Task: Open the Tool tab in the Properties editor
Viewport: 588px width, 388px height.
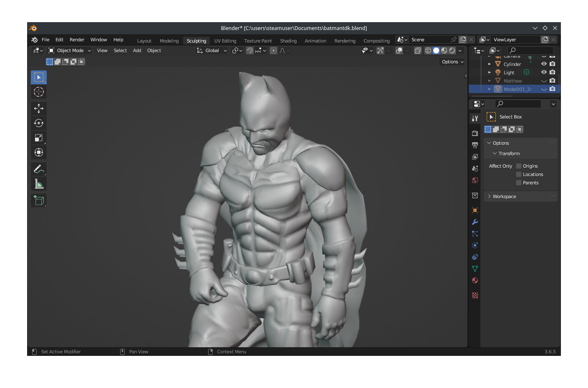Action: pyautogui.click(x=475, y=118)
